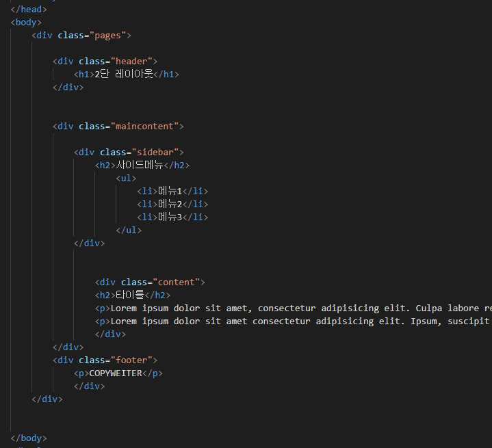Click the COPYWEITER paragraph line

click(118, 373)
